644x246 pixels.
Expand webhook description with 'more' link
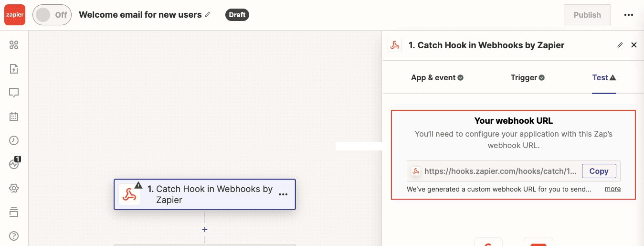(612, 189)
